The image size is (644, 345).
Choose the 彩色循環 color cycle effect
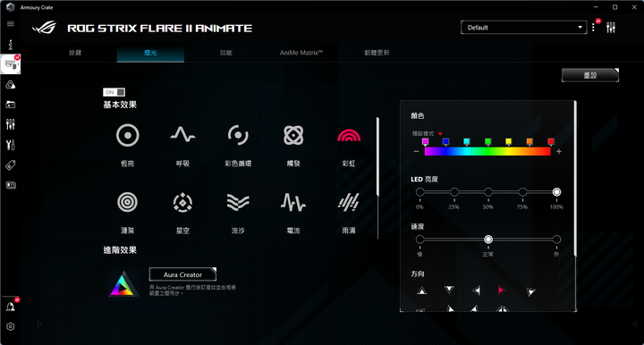[238, 135]
